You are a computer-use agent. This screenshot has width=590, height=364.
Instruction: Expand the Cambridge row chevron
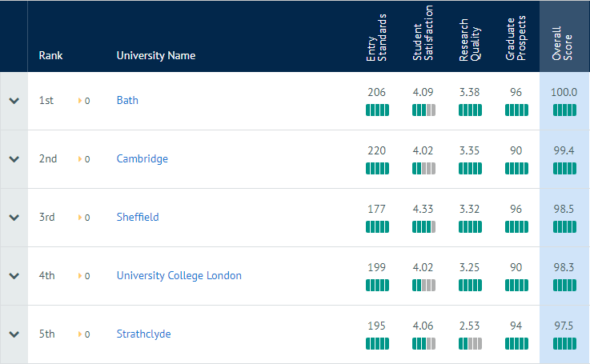point(14,159)
